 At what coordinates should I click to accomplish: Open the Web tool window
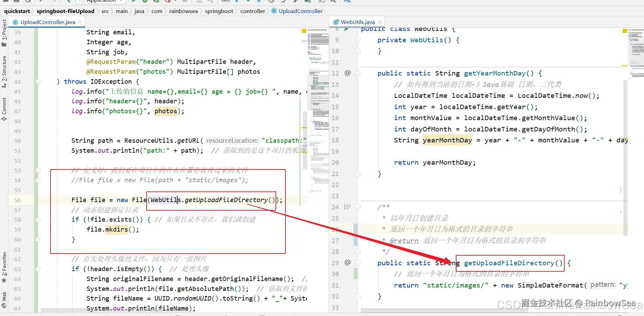[4, 300]
